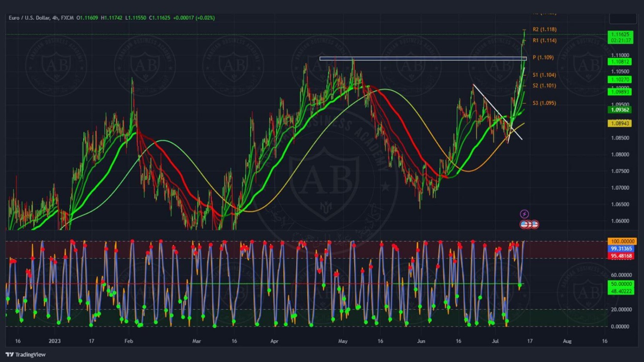Click the leftmost US flag economic event icon
This screenshot has width=644, height=362.
(x=524, y=224)
